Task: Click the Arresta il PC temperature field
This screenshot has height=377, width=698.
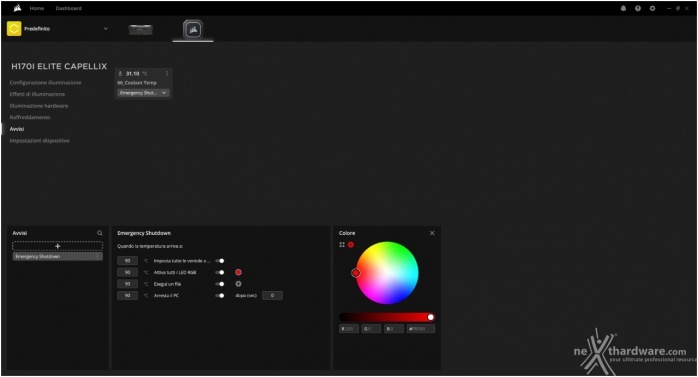Action: (x=127, y=296)
